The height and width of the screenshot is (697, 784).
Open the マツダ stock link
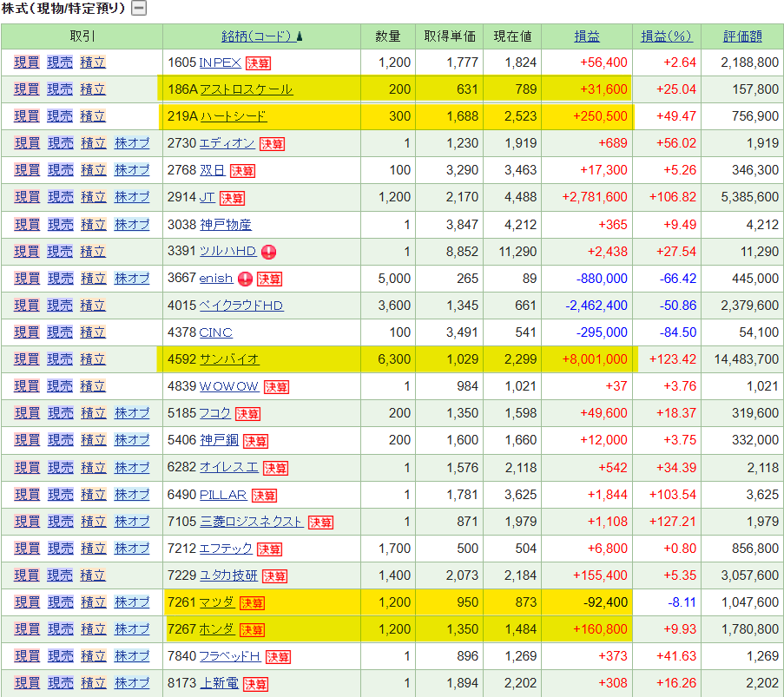pyautogui.click(x=217, y=602)
